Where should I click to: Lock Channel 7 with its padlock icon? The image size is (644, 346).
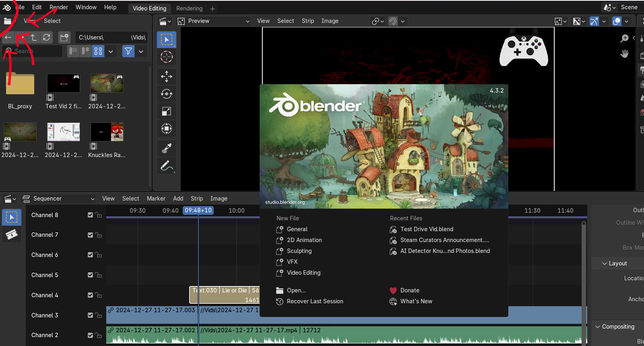pyautogui.click(x=99, y=235)
